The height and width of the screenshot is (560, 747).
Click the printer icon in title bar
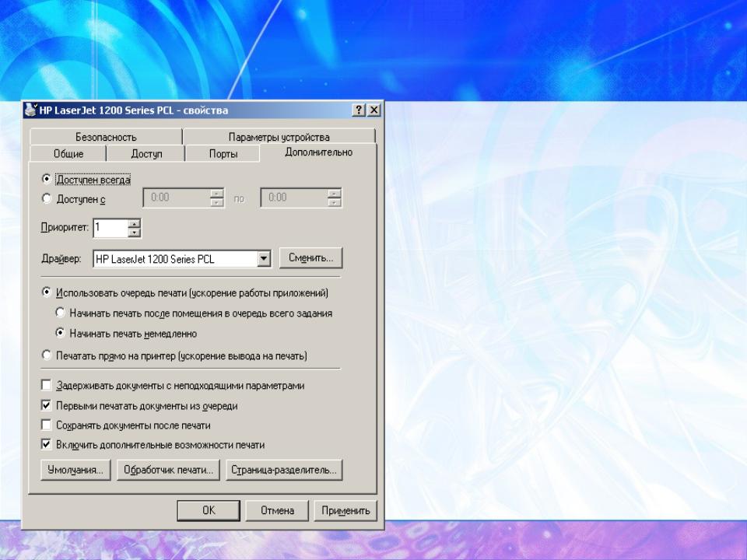(x=30, y=110)
